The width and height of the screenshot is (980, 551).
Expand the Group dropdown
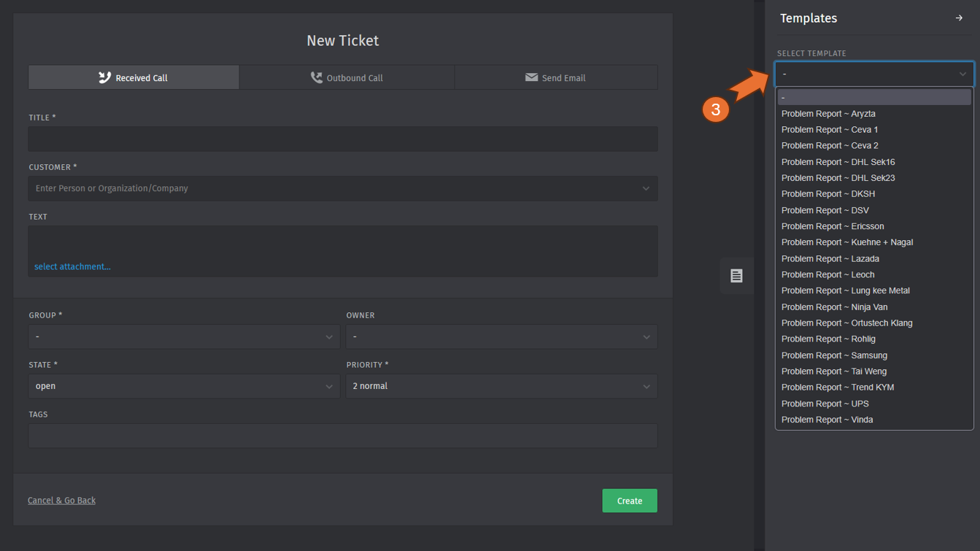coord(184,336)
